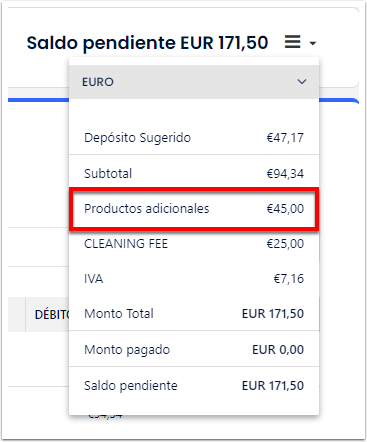The image size is (367, 442).
Task: Expand the EURO currency dropdown
Action: (194, 82)
